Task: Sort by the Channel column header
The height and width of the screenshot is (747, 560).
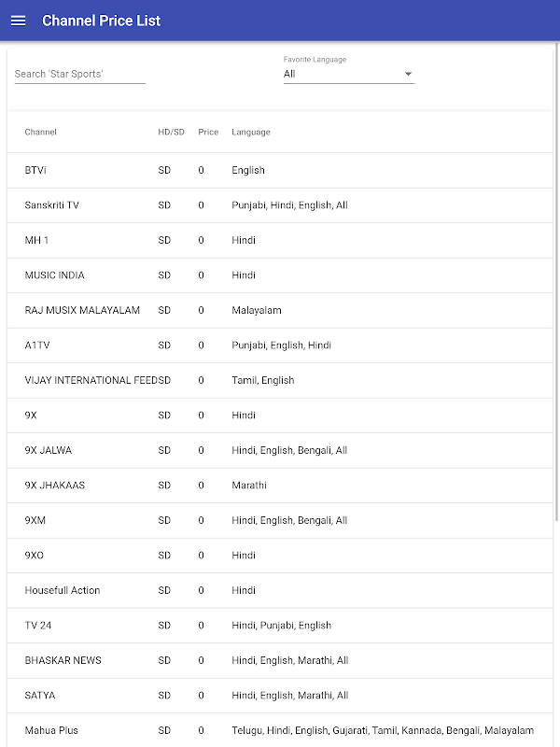Action: [x=41, y=132]
